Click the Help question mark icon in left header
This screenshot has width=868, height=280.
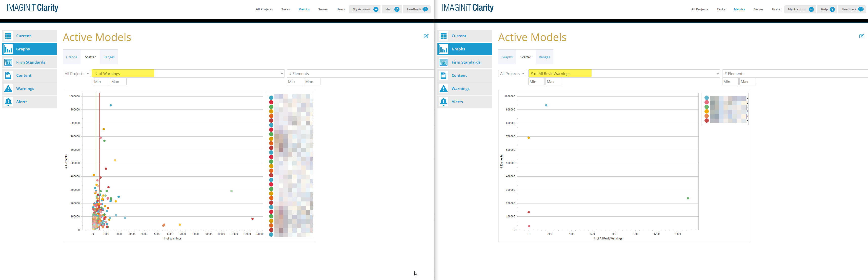(397, 9)
